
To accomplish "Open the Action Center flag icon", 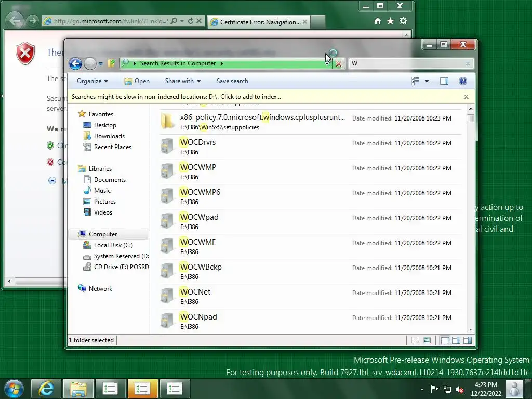I will 435,389.
